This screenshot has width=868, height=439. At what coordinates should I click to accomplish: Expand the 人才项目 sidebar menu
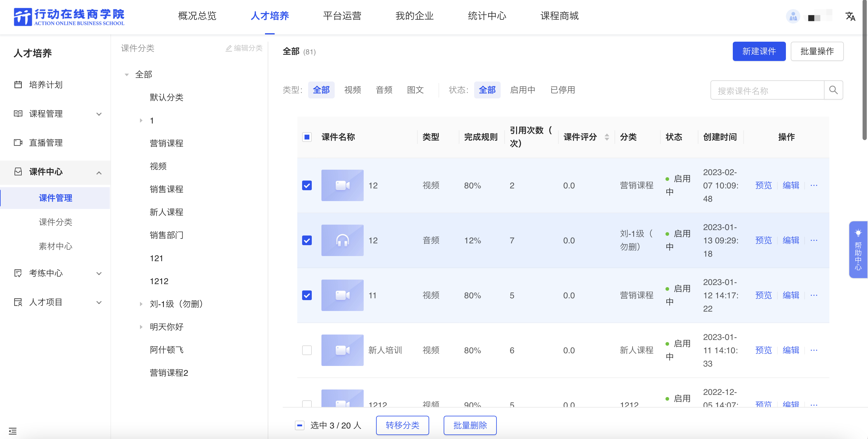tap(99, 303)
